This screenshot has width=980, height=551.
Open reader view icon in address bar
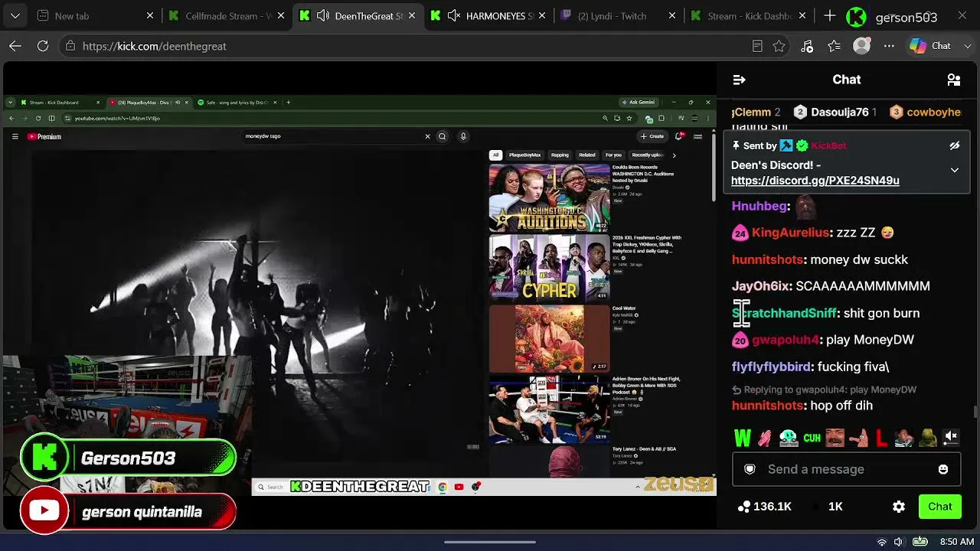[757, 46]
